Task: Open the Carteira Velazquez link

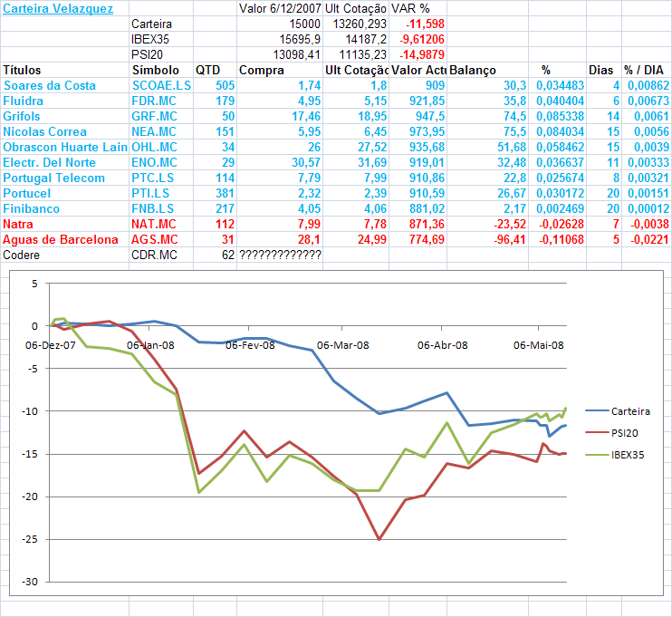Action: click(58, 8)
